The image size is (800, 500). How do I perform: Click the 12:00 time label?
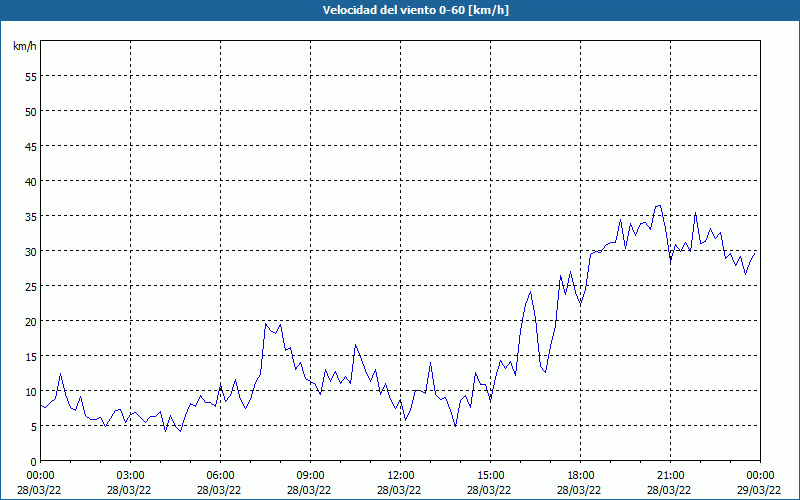(401, 476)
